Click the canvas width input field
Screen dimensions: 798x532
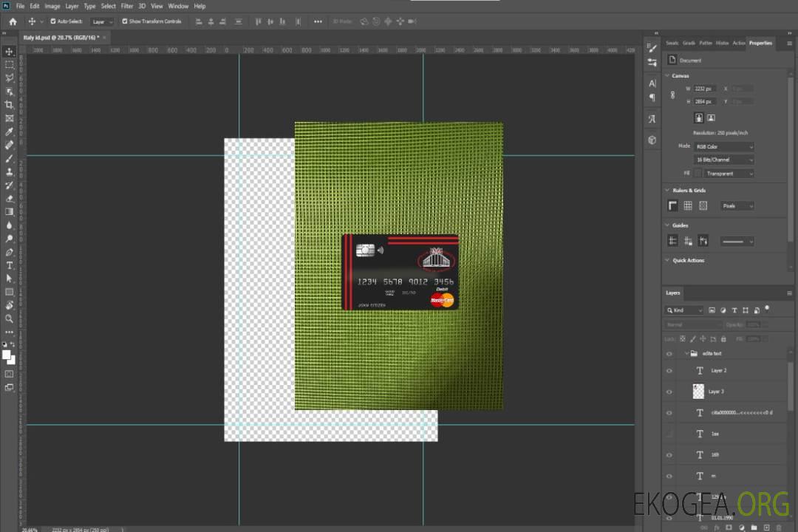pyautogui.click(x=705, y=89)
